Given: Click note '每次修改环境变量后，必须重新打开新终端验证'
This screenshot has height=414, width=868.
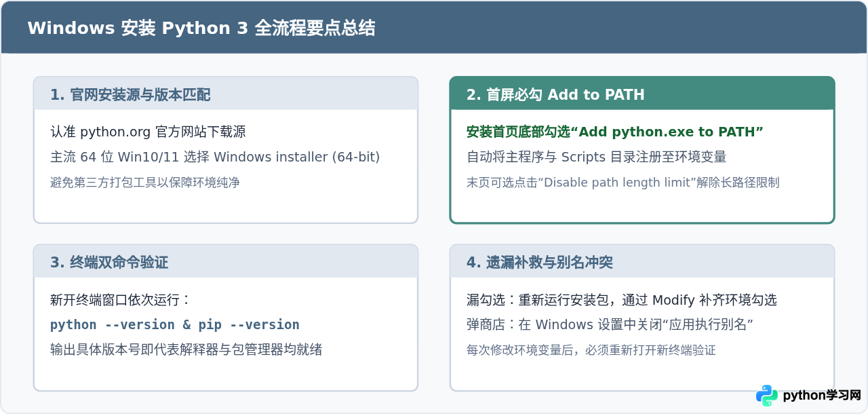Looking at the screenshot, I should point(591,350).
